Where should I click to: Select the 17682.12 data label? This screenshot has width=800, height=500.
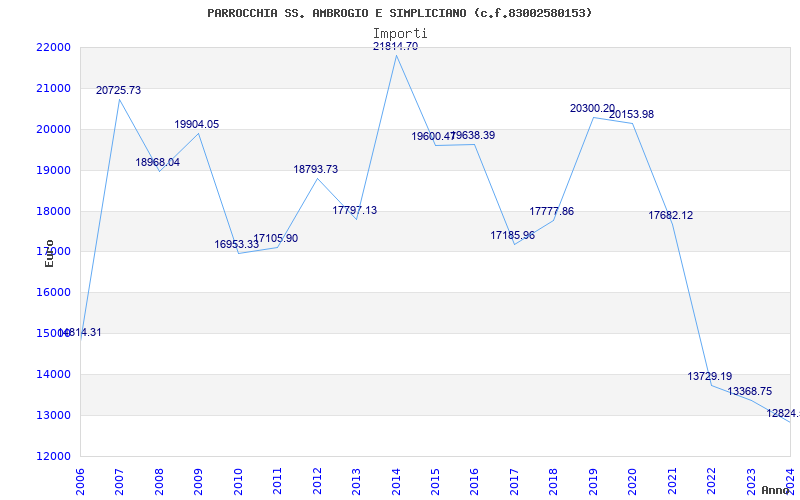(x=671, y=215)
